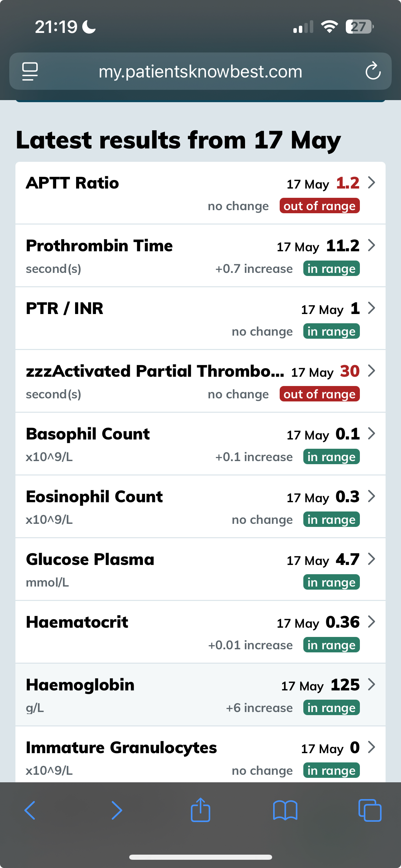Image resolution: width=401 pixels, height=868 pixels.
Task: Expand APTT Ratio result chevron
Action: pos(372,183)
